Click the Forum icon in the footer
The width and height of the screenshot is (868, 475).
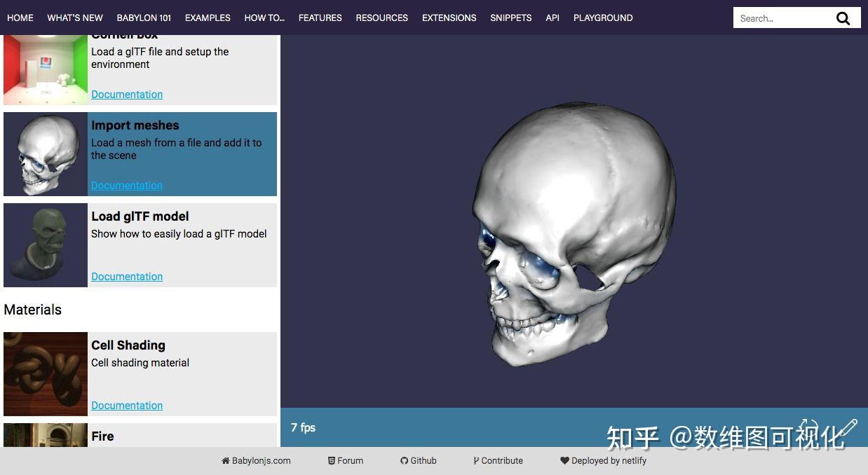point(332,460)
